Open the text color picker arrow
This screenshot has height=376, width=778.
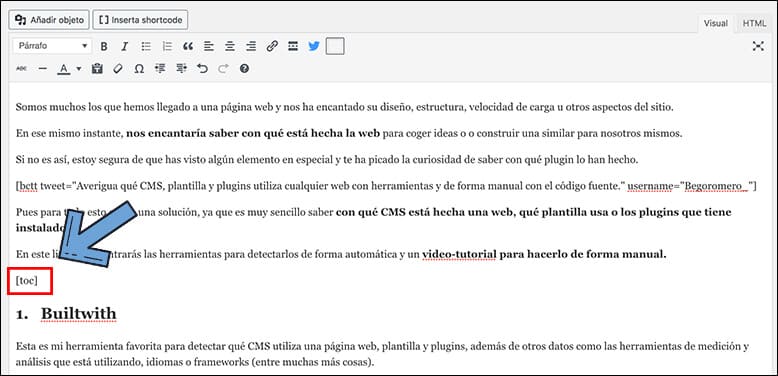[x=78, y=69]
